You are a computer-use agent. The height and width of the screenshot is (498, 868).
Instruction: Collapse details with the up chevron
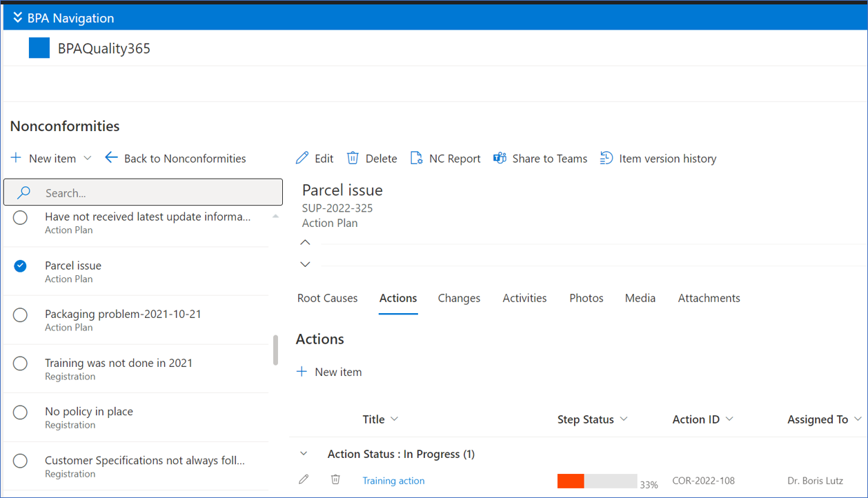click(x=306, y=242)
